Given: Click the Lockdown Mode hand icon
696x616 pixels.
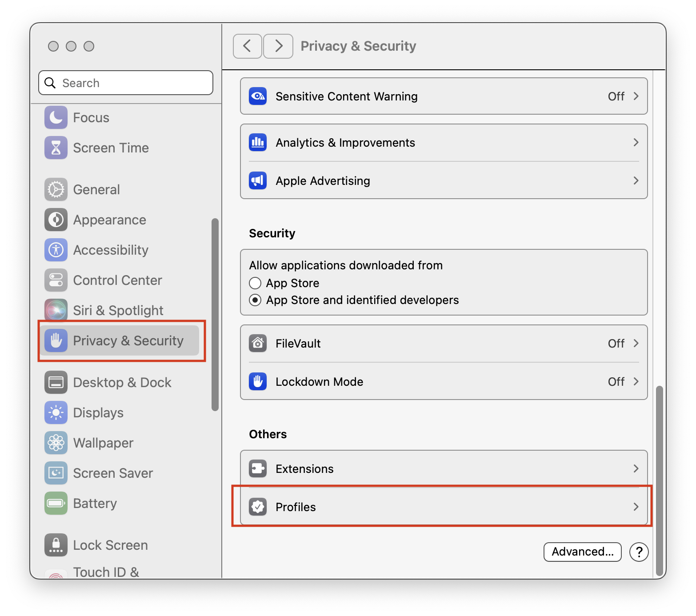Looking at the screenshot, I should pyautogui.click(x=258, y=381).
